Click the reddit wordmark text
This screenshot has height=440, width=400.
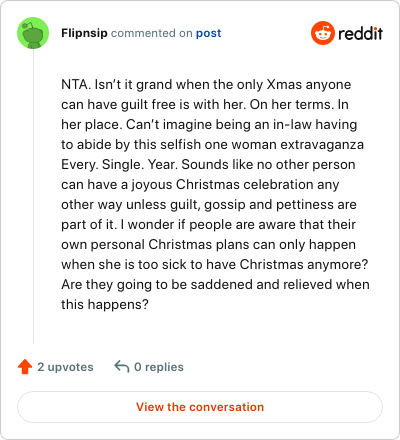pyautogui.click(x=360, y=33)
